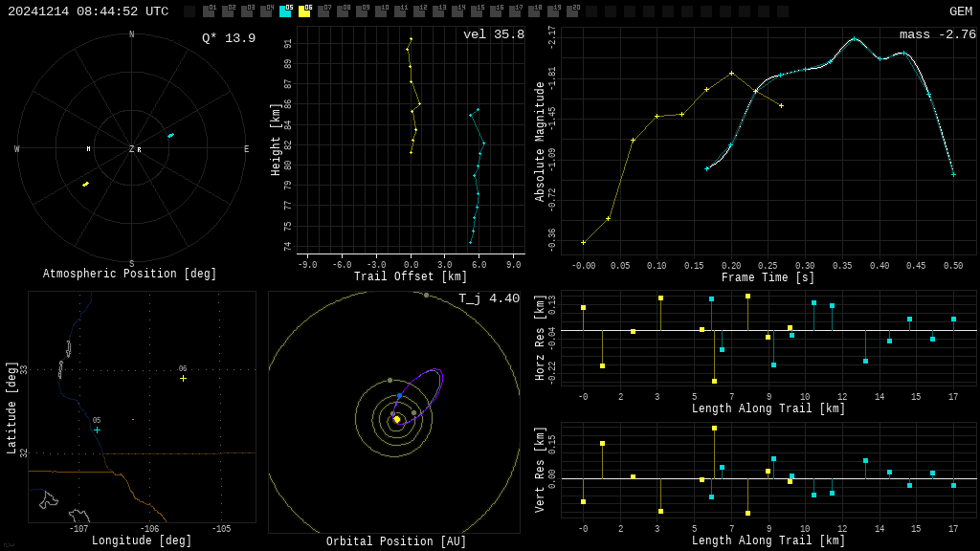
Task: Click the GEM shower label
Action: coord(960,11)
